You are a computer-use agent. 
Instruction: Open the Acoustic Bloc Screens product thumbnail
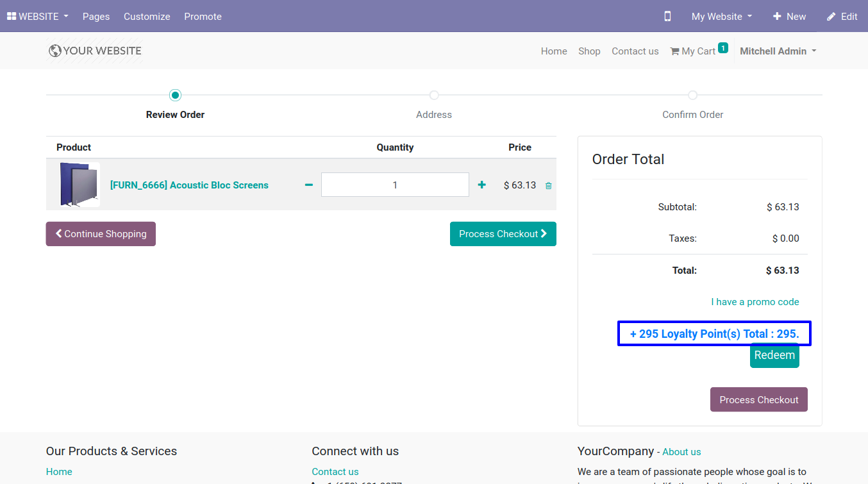point(79,185)
